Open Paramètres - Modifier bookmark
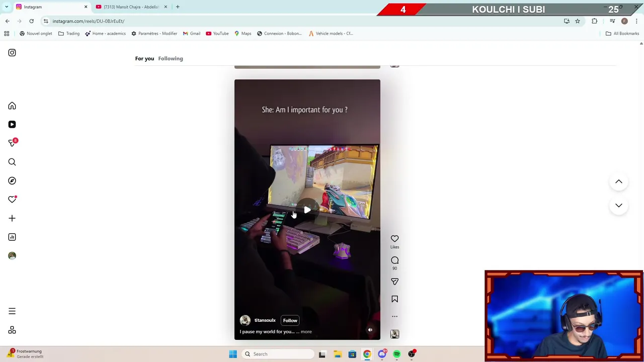This screenshot has height=362, width=644. (154, 34)
